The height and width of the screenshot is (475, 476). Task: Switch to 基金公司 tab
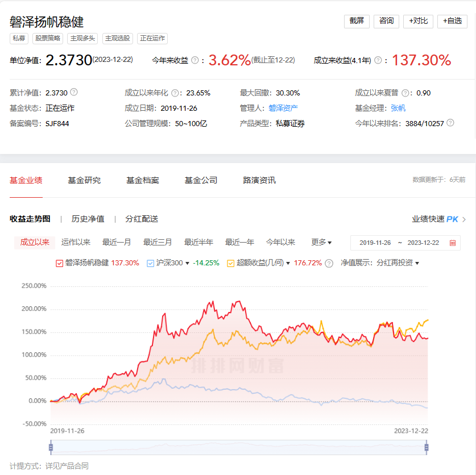pos(201,181)
